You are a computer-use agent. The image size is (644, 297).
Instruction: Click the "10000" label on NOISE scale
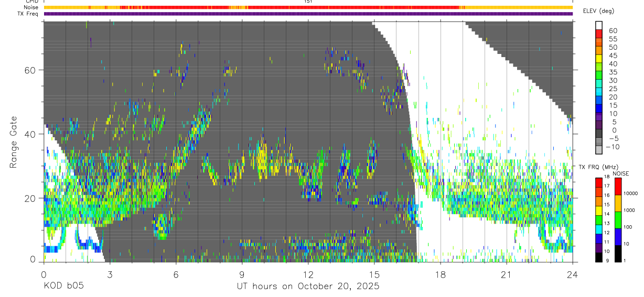click(632, 193)
